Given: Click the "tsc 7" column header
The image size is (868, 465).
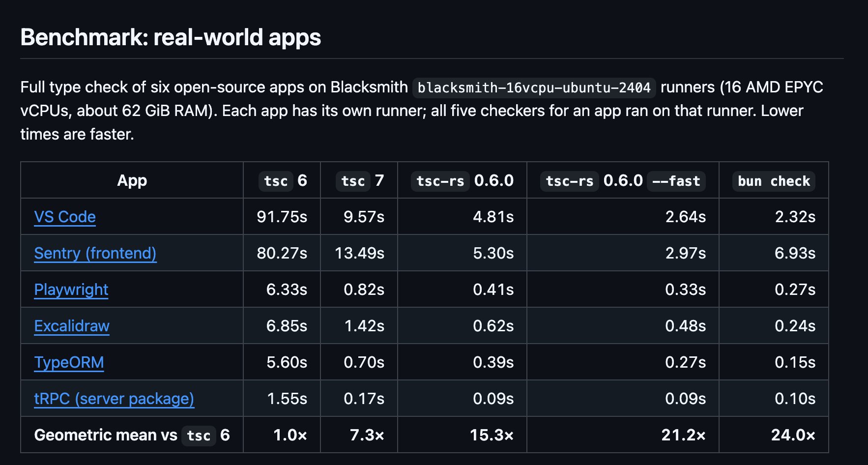Looking at the screenshot, I should pos(360,181).
